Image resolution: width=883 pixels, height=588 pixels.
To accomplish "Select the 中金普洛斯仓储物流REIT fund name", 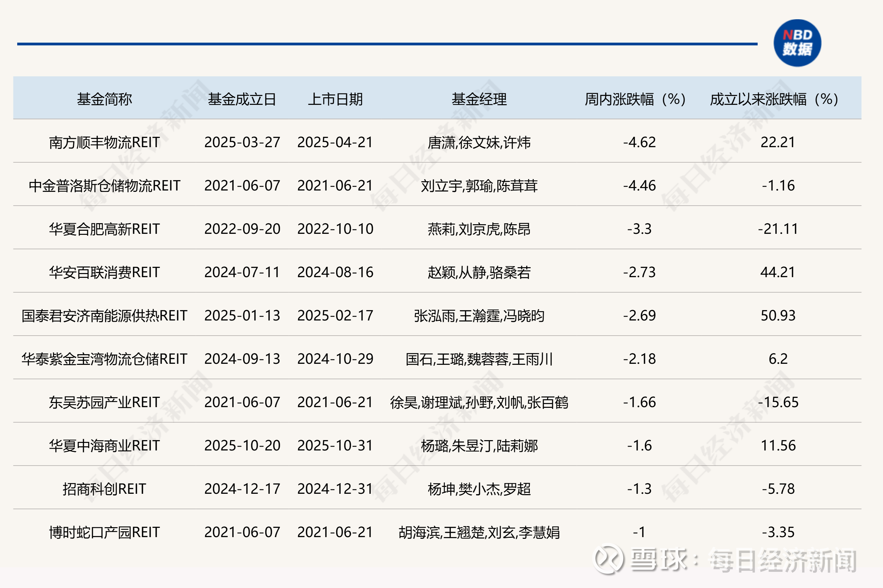I will coord(104,186).
